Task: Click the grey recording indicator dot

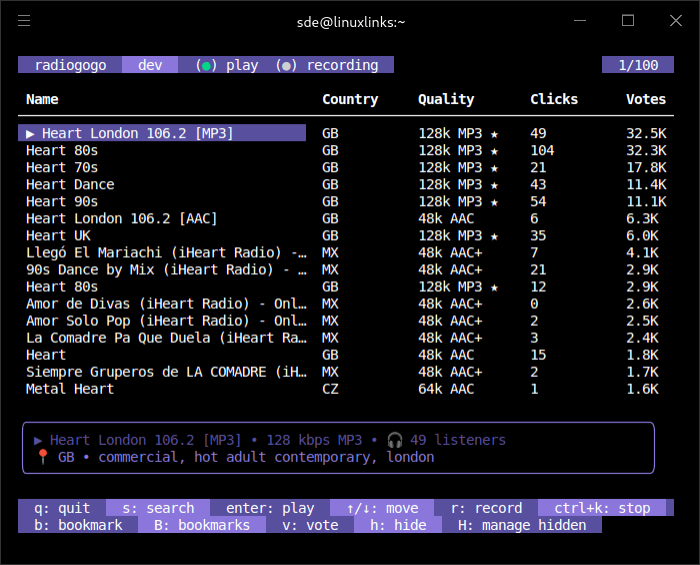Action: [x=286, y=66]
